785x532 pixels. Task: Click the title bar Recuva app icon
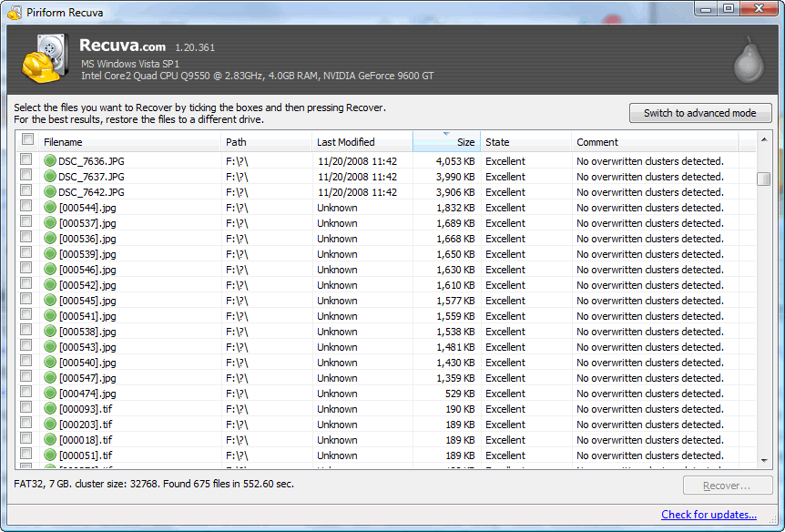pos(15,12)
